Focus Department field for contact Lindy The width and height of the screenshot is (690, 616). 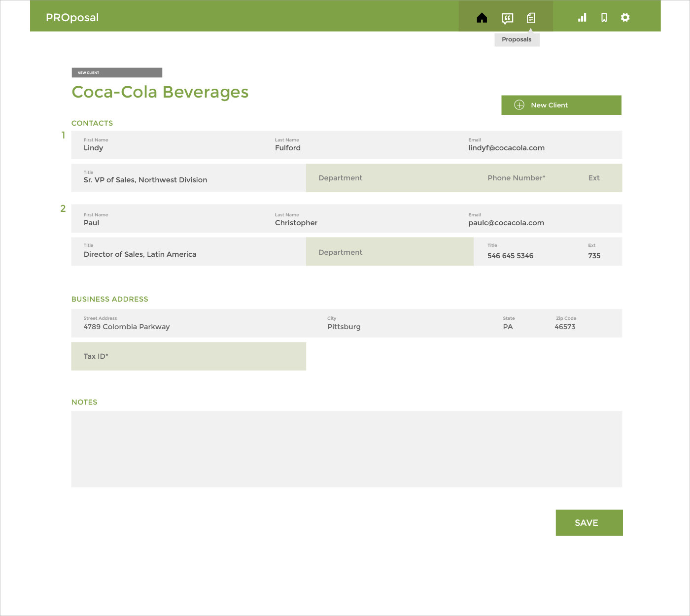[x=390, y=178]
